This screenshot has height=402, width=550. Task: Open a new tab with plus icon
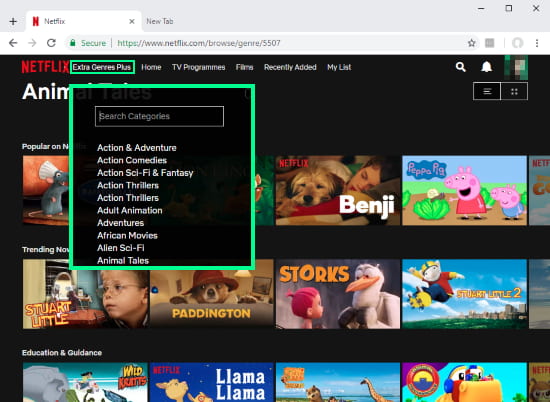[13, 21]
